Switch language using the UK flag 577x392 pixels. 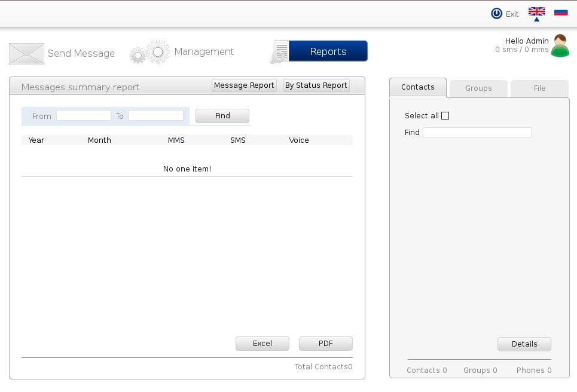536,12
